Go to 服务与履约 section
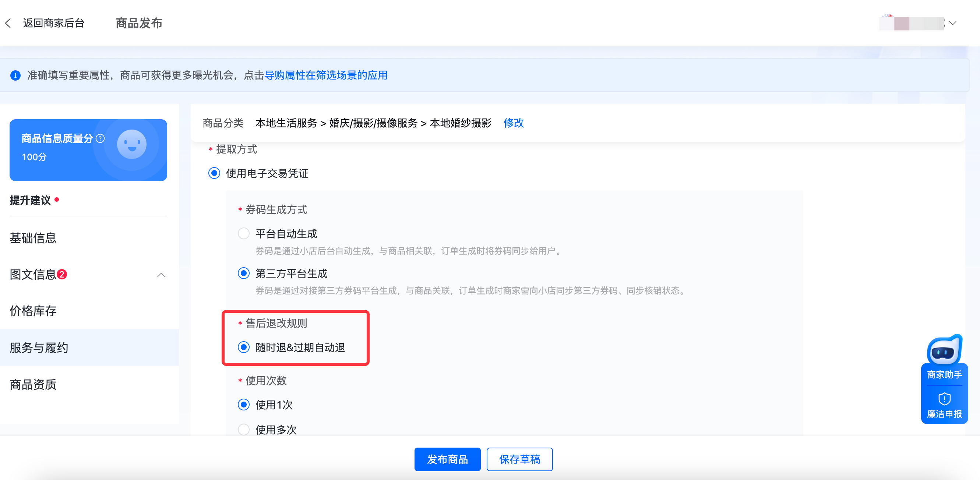 pos(89,347)
